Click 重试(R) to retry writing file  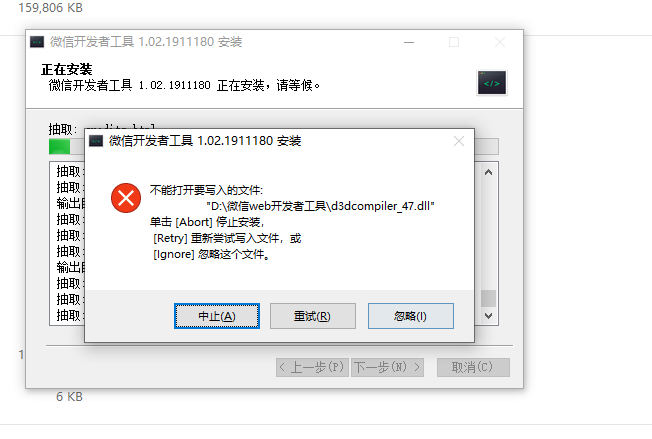(x=313, y=316)
